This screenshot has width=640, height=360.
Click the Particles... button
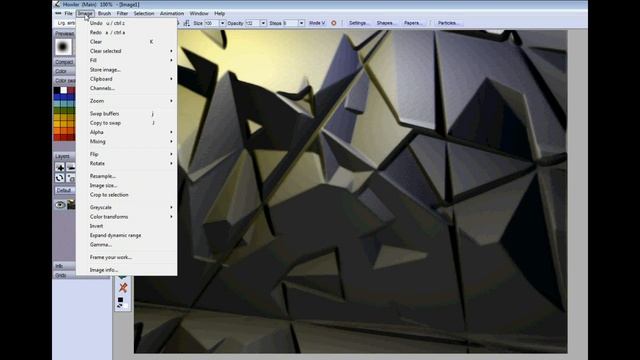coord(448,23)
